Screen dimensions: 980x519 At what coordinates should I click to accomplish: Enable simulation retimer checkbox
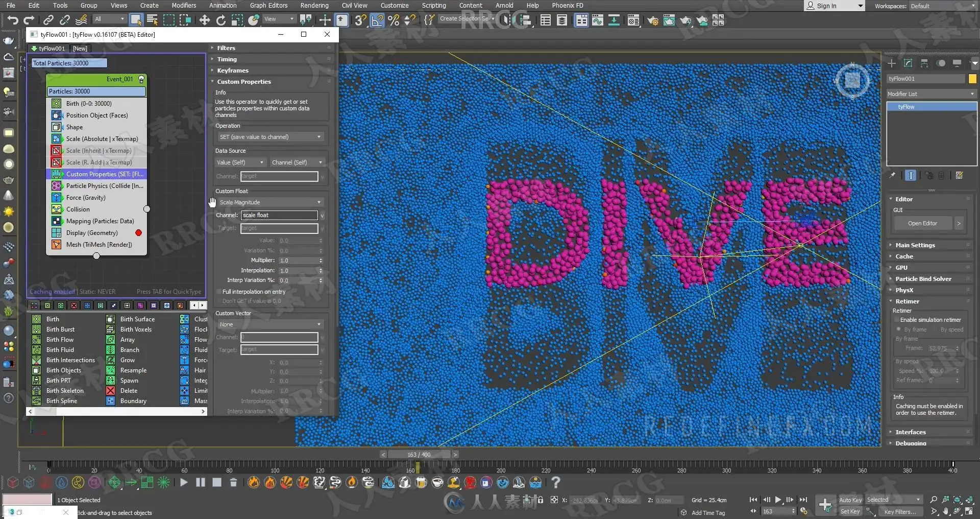pyautogui.click(x=897, y=320)
